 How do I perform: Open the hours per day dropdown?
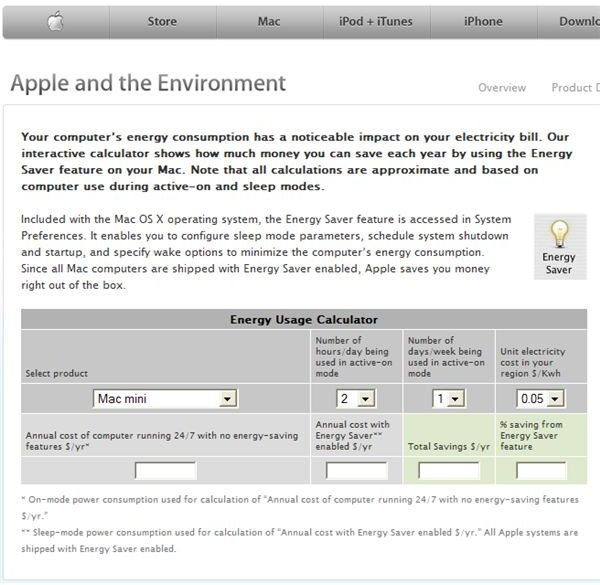(356, 399)
